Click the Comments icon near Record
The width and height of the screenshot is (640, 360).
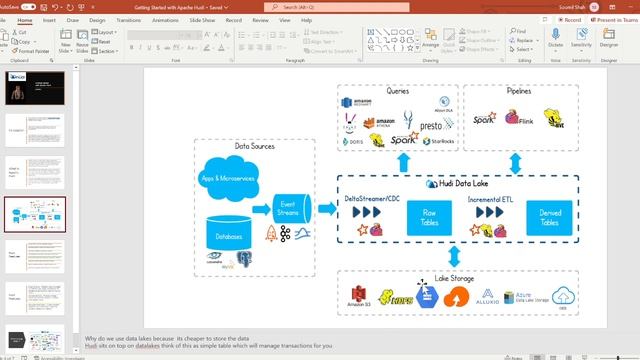(545, 20)
